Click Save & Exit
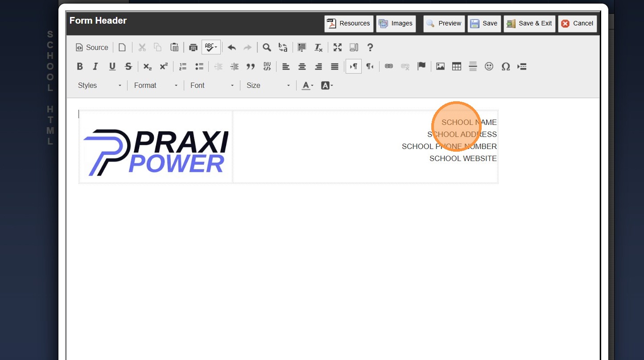Screen dimensions: 644x360 click(530, 24)
